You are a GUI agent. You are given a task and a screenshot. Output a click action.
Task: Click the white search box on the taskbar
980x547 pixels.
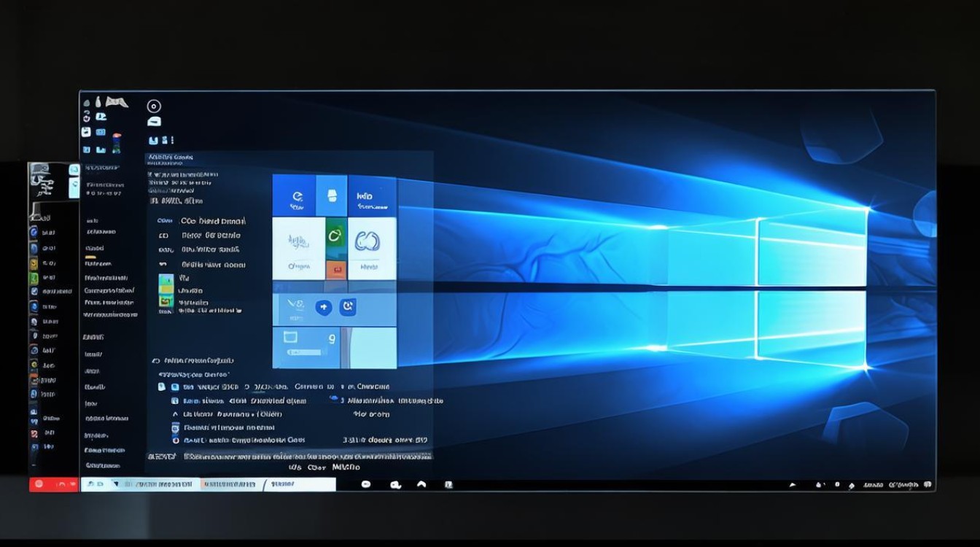(209, 484)
